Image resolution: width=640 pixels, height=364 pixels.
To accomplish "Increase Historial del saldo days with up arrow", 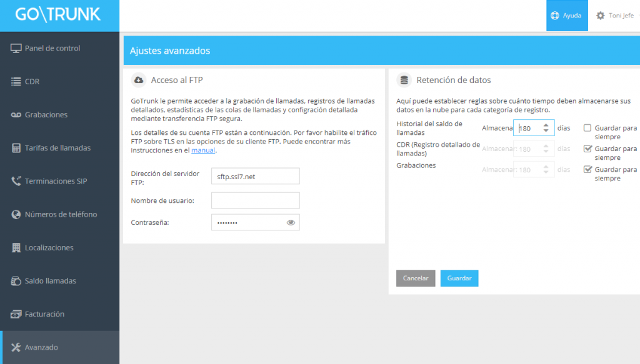I will pyautogui.click(x=546, y=125).
